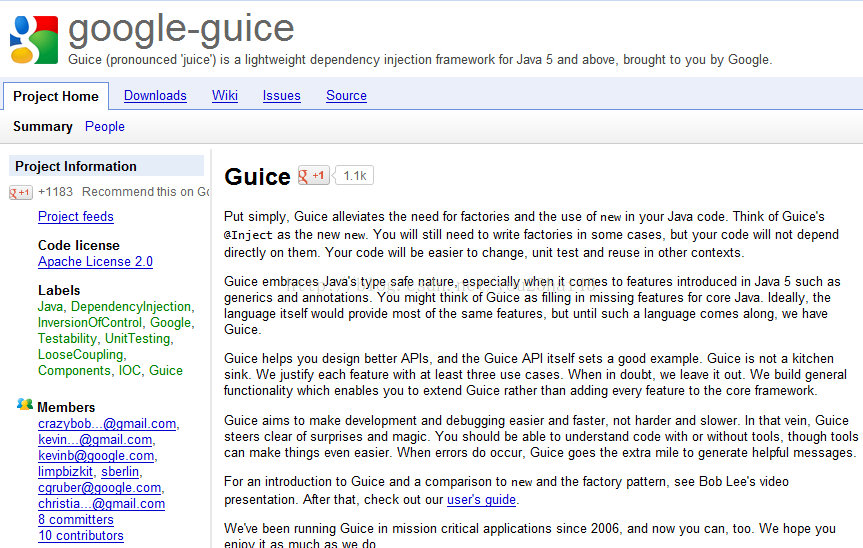Image resolution: width=863 pixels, height=548 pixels.
Task: Open the Downloads tab
Action: click(155, 96)
